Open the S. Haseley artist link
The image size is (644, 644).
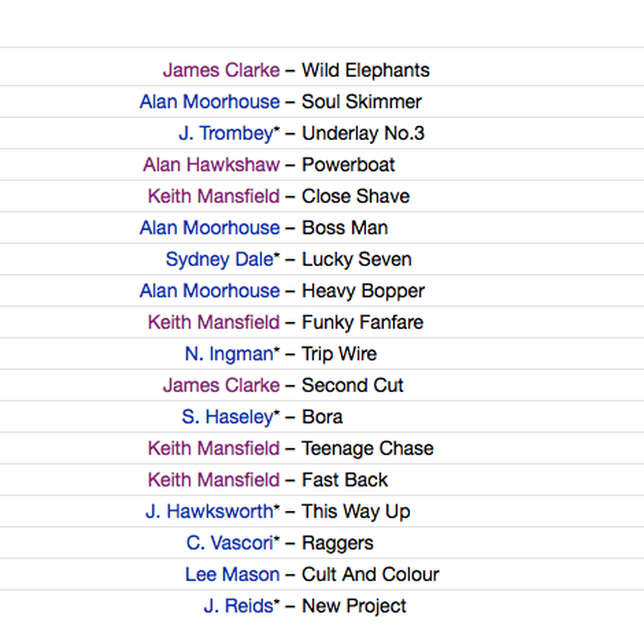[228, 417]
